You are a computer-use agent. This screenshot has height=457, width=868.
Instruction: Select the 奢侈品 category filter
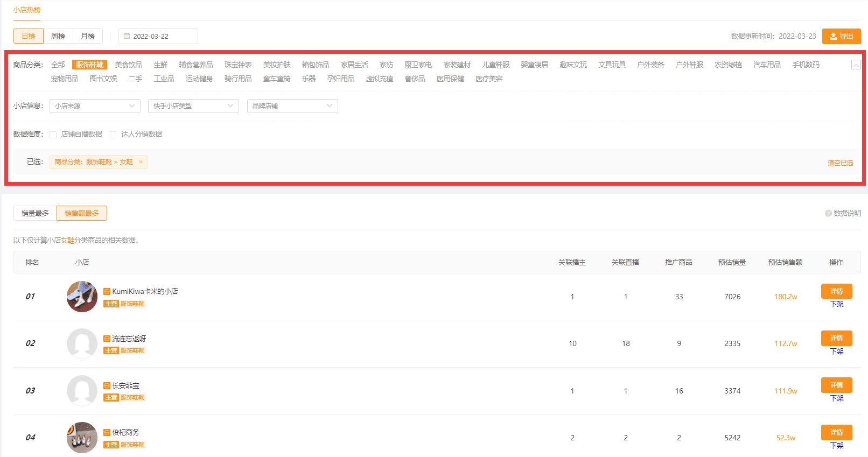pyautogui.click(x=415, y=79)
